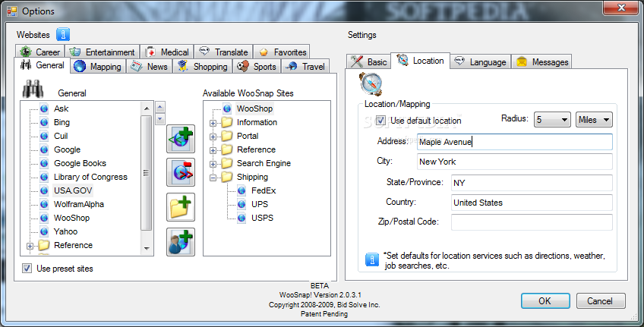
Task: Open the Messages settings tab
Action: pyautogui.click(x=541, y=61)
